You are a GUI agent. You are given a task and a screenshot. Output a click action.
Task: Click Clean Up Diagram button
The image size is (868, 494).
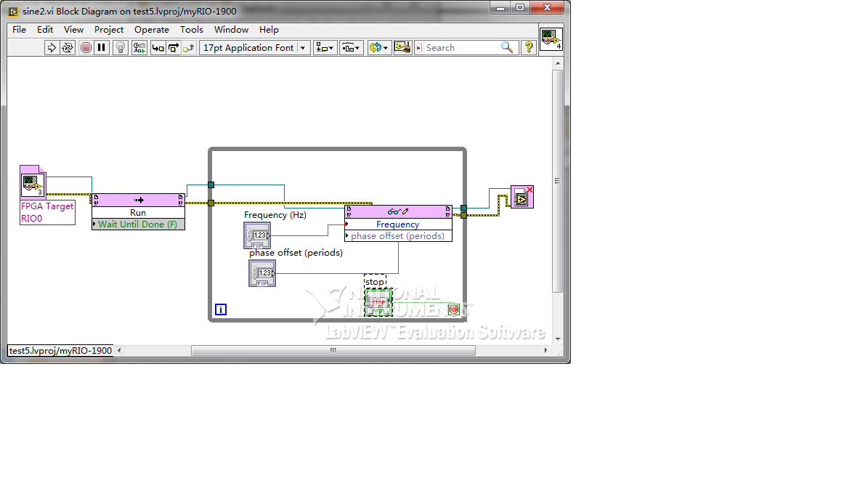[x=402, y=48]
